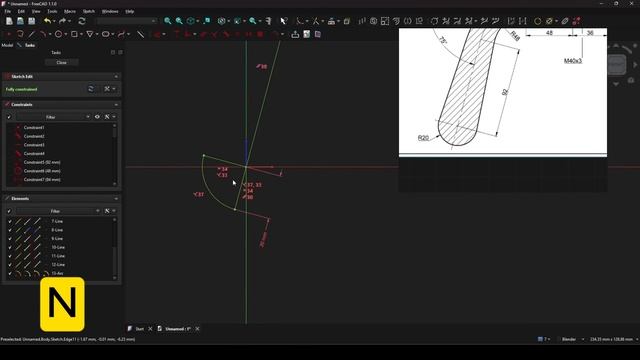Undo the last action with arrow icon
The width and height of the screenshot is (640, 360).
47,21
